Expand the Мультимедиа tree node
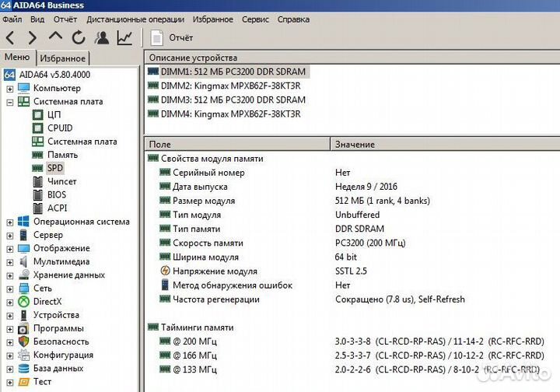Viewport: 560px width, 392px height. (10, 262)
